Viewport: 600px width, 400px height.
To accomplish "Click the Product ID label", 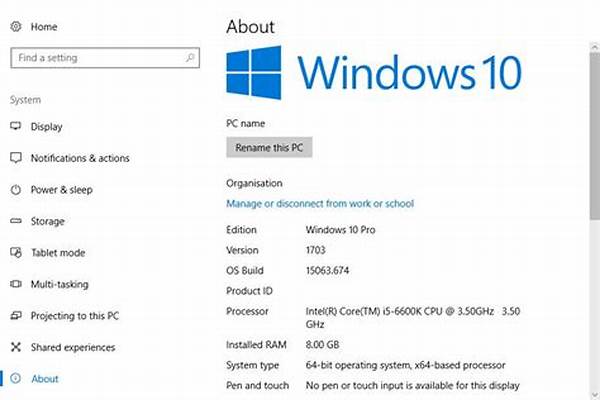I will click(249, 291).
